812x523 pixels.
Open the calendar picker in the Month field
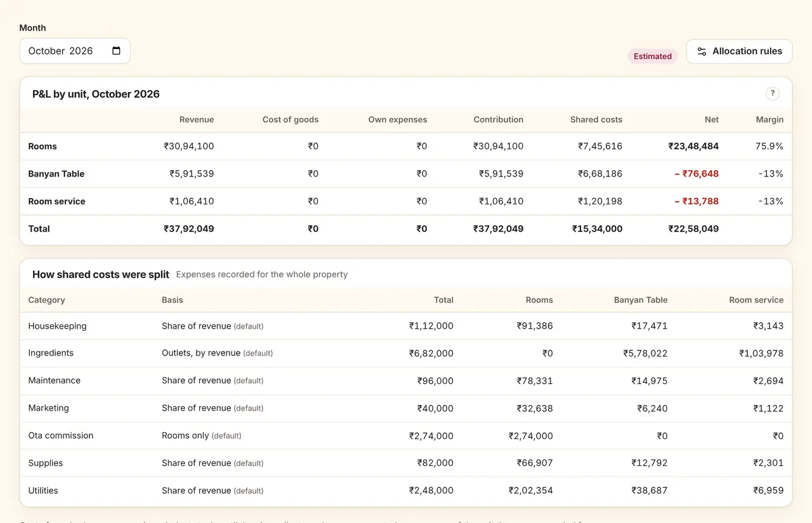pyautogui.click(x=116, y=51)
